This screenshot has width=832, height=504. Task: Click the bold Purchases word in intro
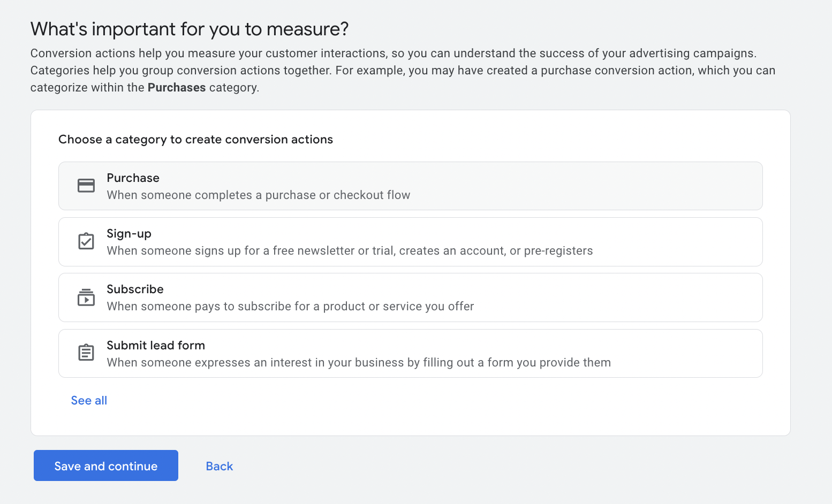(x=176, y=88)
